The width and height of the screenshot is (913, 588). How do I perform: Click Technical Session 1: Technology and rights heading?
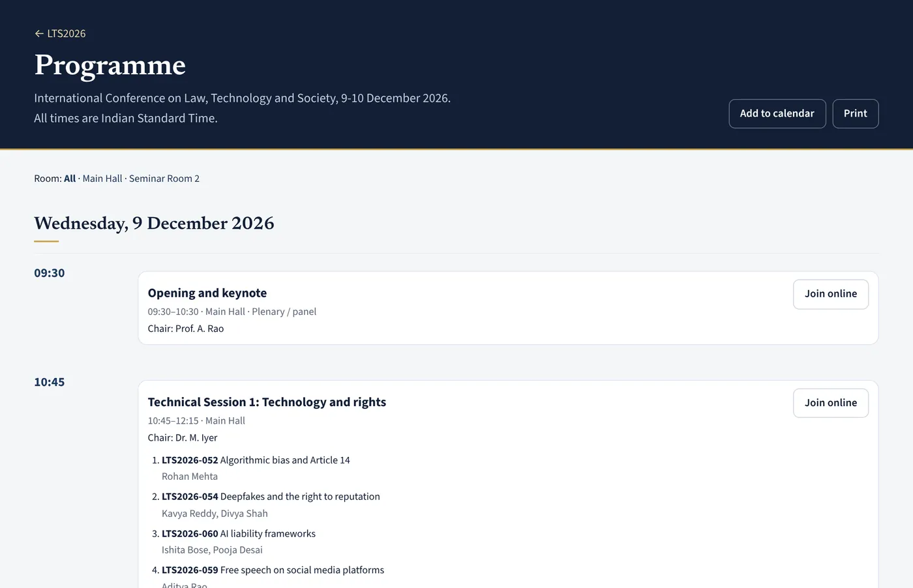(x=267, y=402)
